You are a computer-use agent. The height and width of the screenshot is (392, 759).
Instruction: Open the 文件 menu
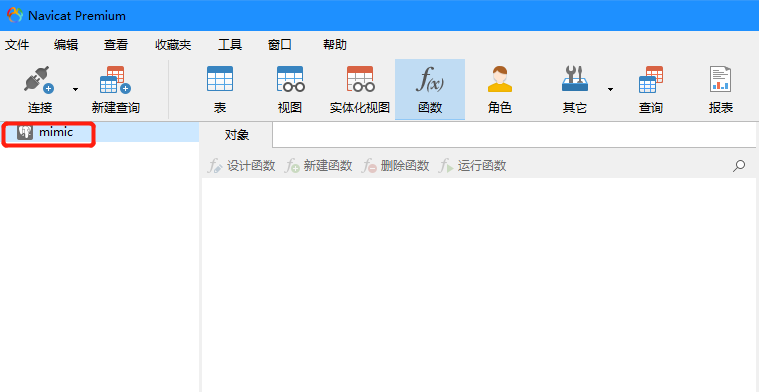tap(17, 45)
